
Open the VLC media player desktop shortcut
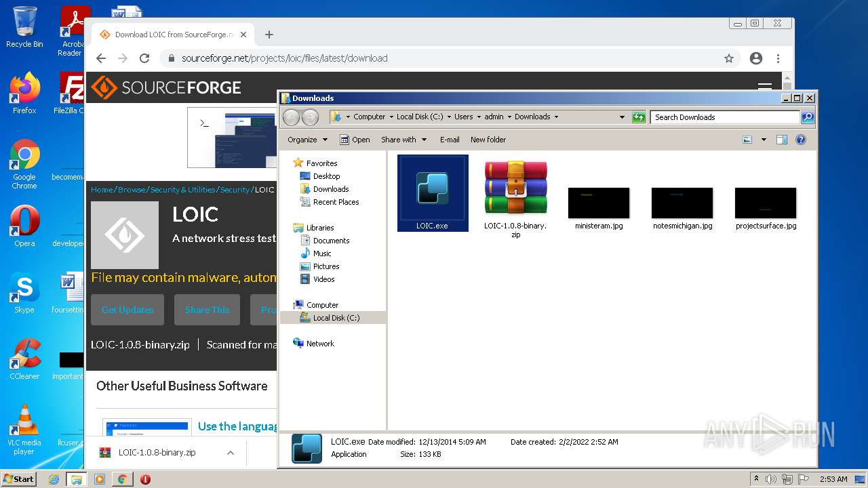[24, 430]
